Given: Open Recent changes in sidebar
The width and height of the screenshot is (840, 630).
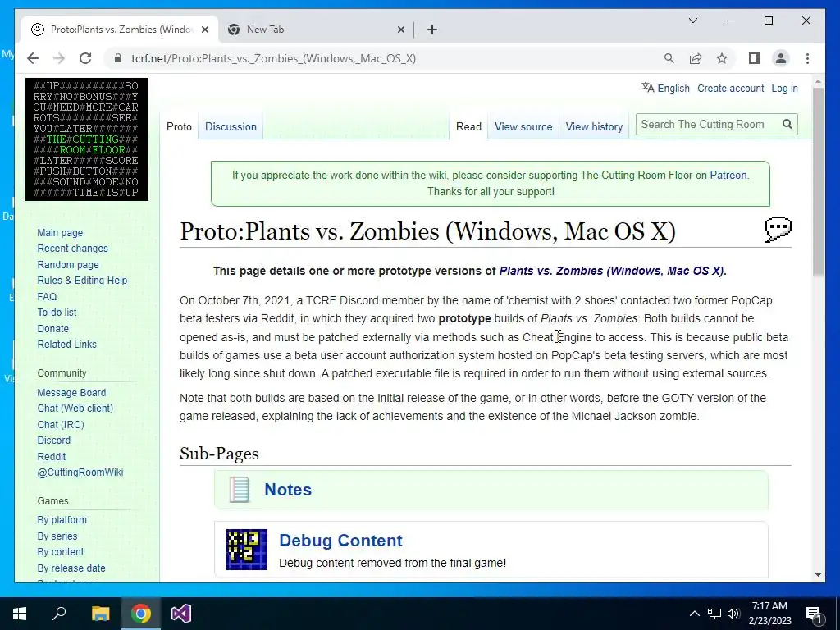Looking at the screenshot, I should pos(72,249).
